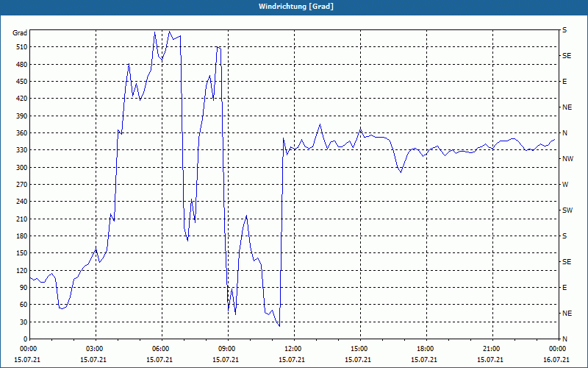Click the 03:00 time label
This screenshot has height=368, width=588.
click(x=96, y=349)
